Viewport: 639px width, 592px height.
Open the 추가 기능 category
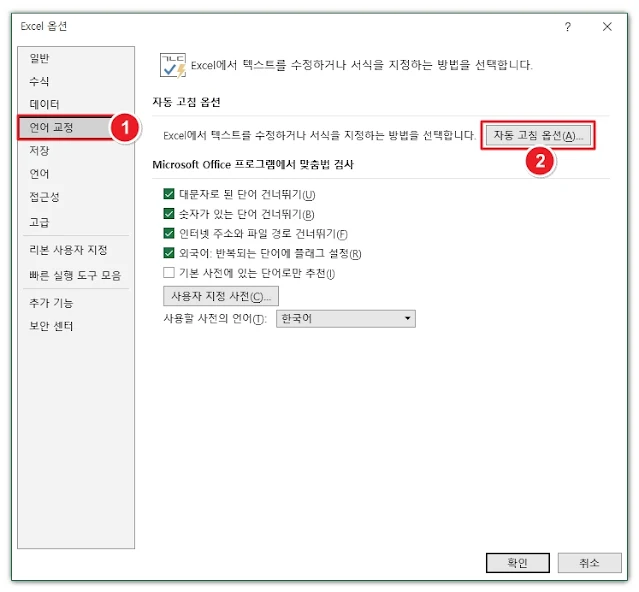[51, 303]
